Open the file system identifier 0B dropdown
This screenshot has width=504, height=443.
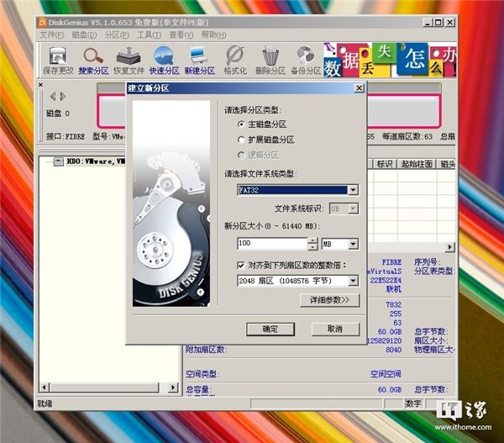tap(353, 208)
